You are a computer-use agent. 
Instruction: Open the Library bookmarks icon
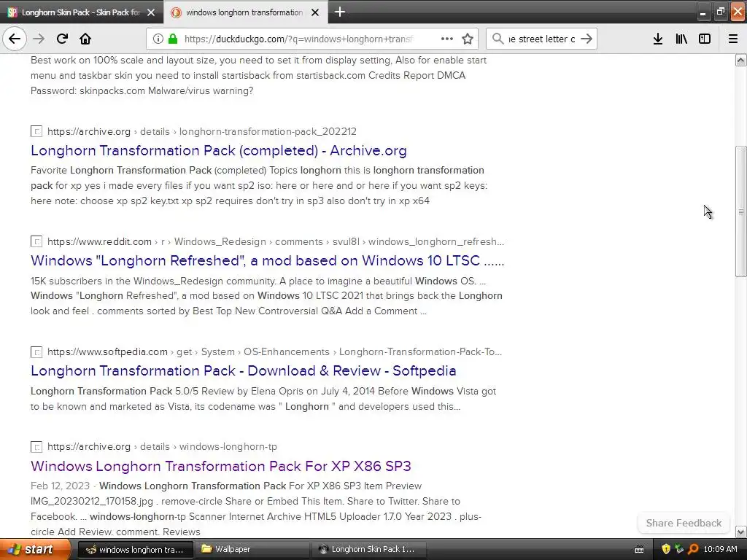(x=681, y=39)
